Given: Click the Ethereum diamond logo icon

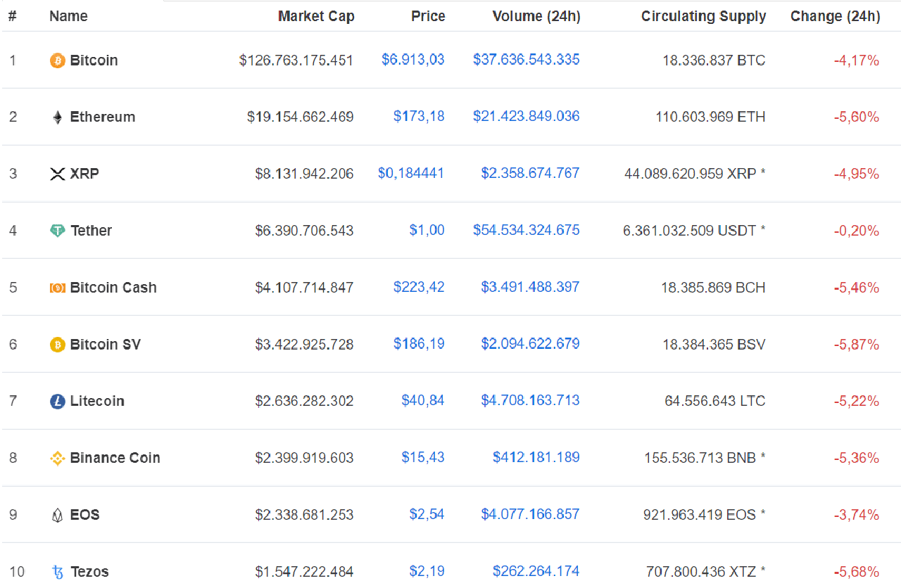Looking at the screenshot, I should click(58, 117).
